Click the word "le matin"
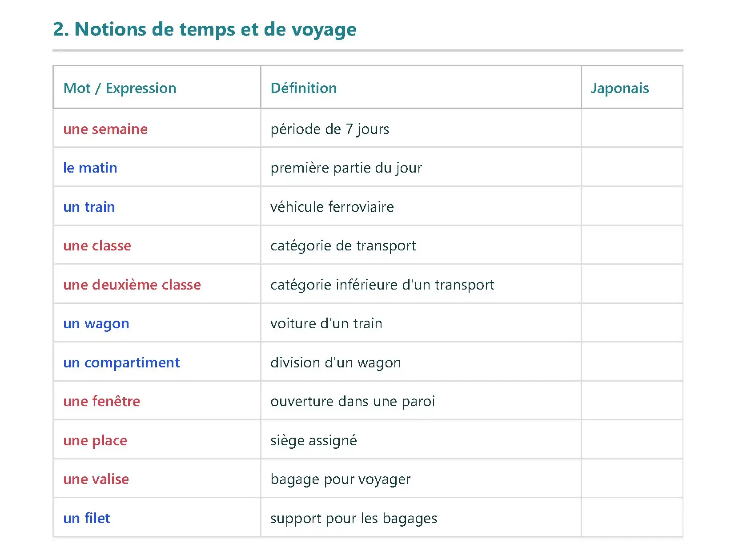 tap(90, 168)
